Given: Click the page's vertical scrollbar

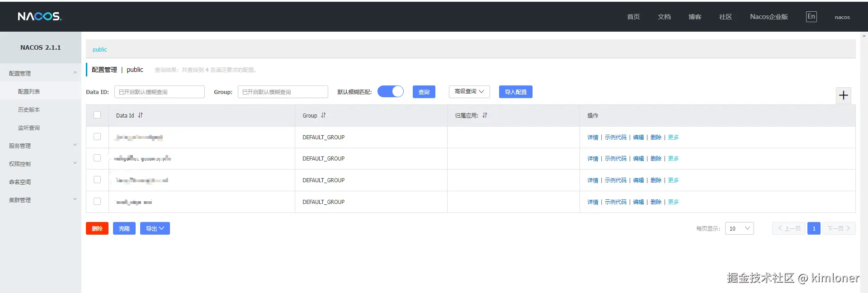Looking at the screenshot, I should (x=864, y=162).
